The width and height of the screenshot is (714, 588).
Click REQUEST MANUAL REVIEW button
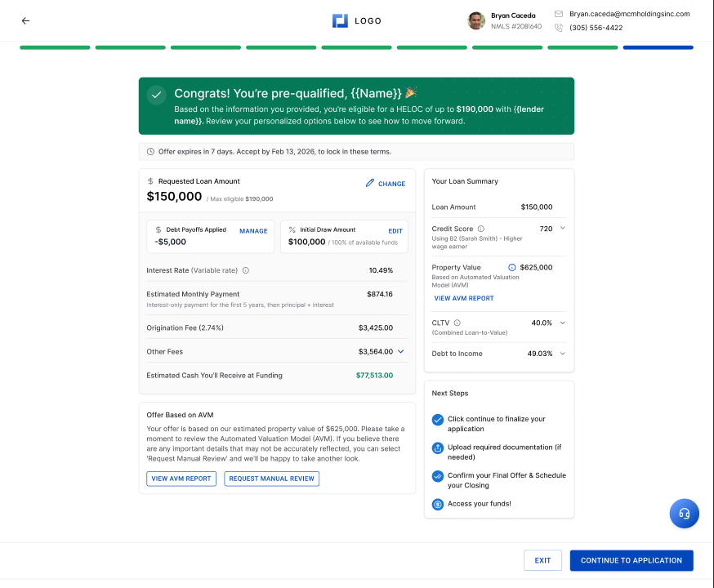pos(271,479)
